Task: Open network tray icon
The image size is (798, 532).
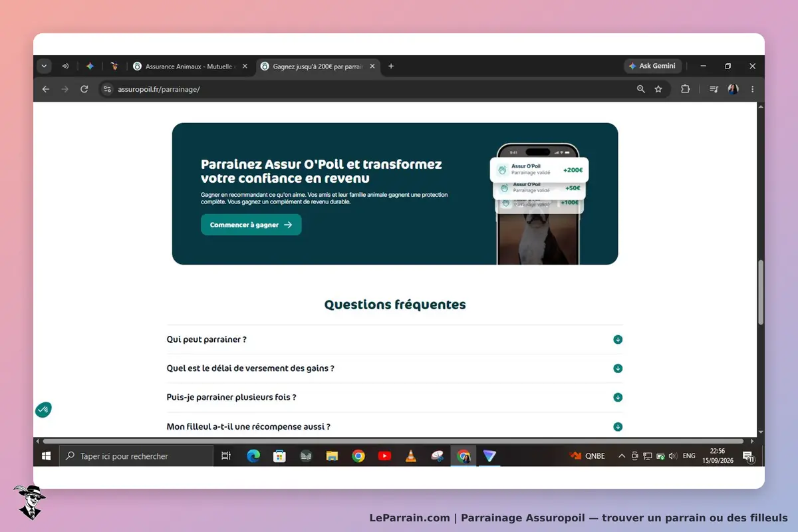Action: pos(647,456)
